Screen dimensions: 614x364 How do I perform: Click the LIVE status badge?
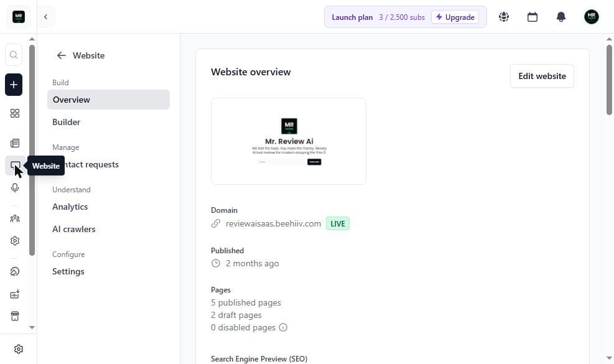coord(338,224)
